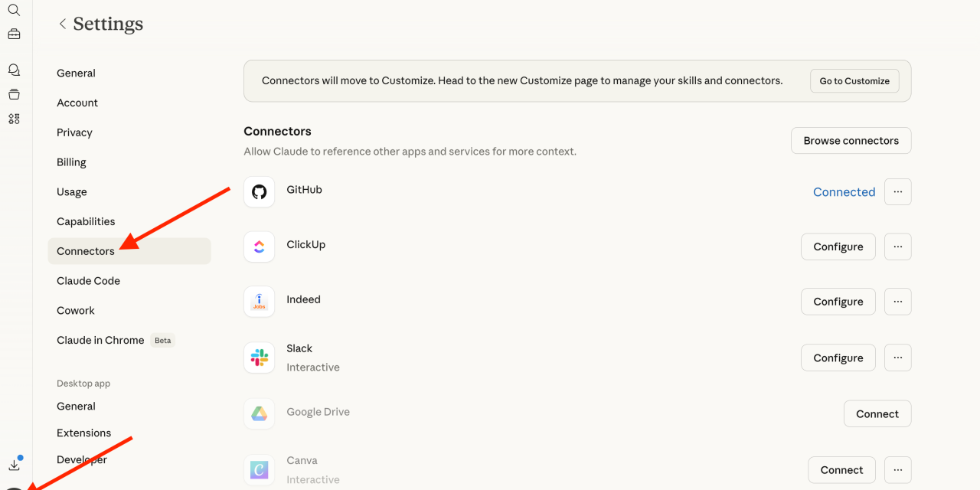The height and width of the screenshot is (490, 980).
Task: Click the ClickUp connector logo
Action: pyautogui.click(x=259, y=247)
